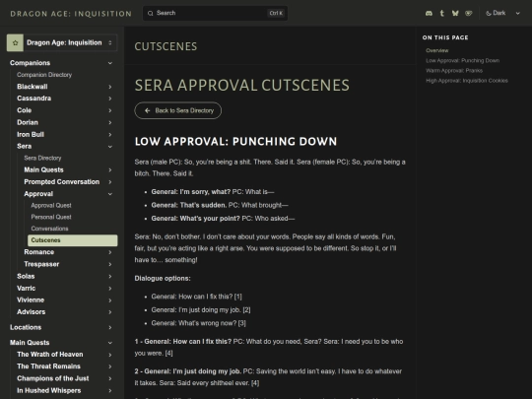
Task: Jump to High Approval: Inquisition Cookies link
Action: [467, 81]
